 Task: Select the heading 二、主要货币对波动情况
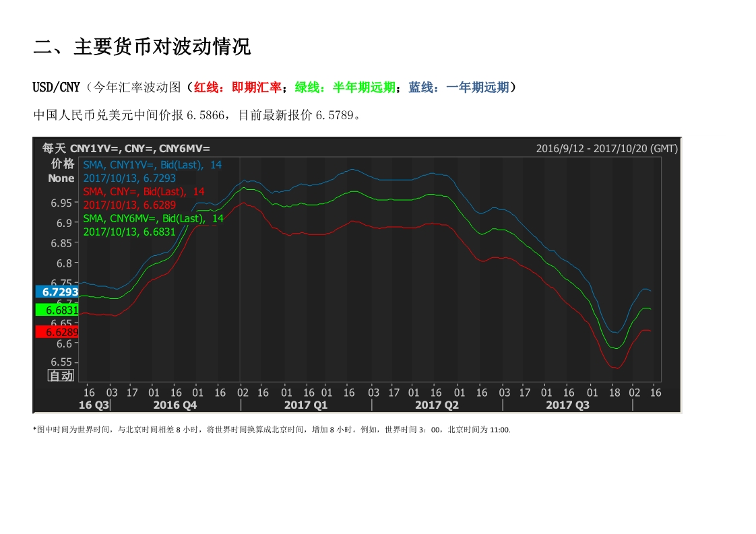click(141, 46)
